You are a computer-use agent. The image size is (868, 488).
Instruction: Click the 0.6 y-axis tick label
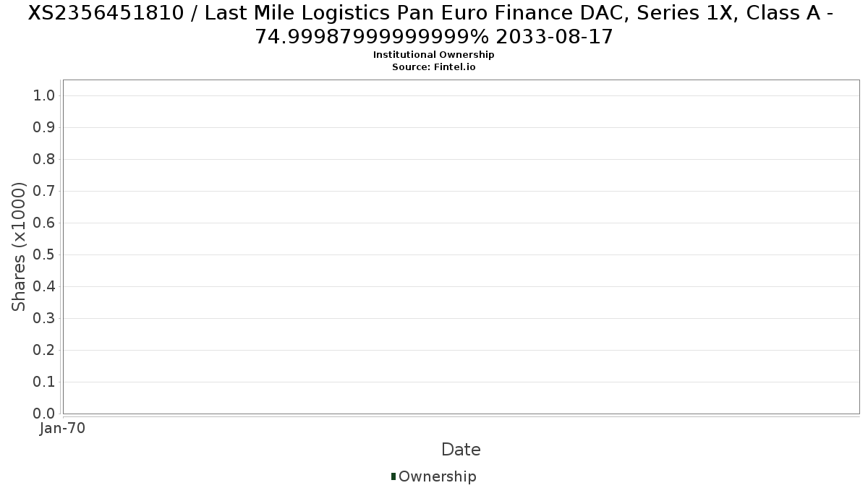[44, 223]
